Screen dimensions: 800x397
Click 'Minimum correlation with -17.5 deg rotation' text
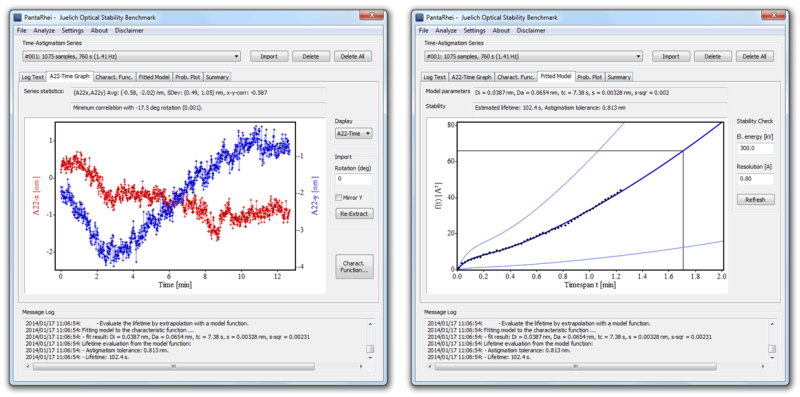pos(138,108)
